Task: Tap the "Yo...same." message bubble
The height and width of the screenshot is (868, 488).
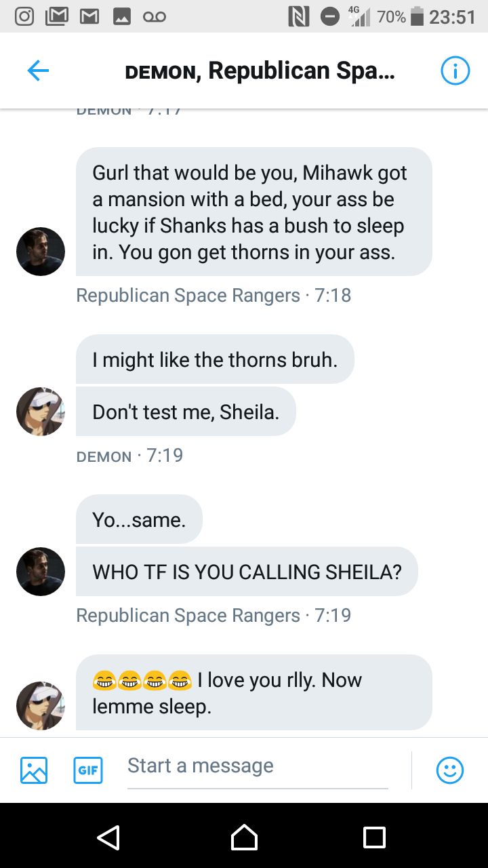Action: (139, 519)
